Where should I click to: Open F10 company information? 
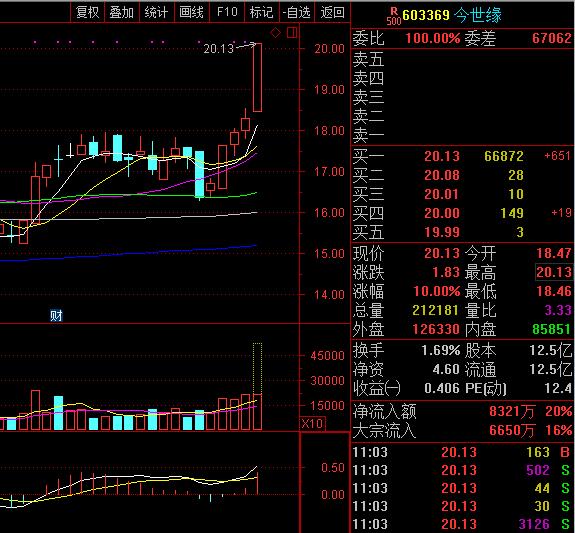click(x=227, y=12)
